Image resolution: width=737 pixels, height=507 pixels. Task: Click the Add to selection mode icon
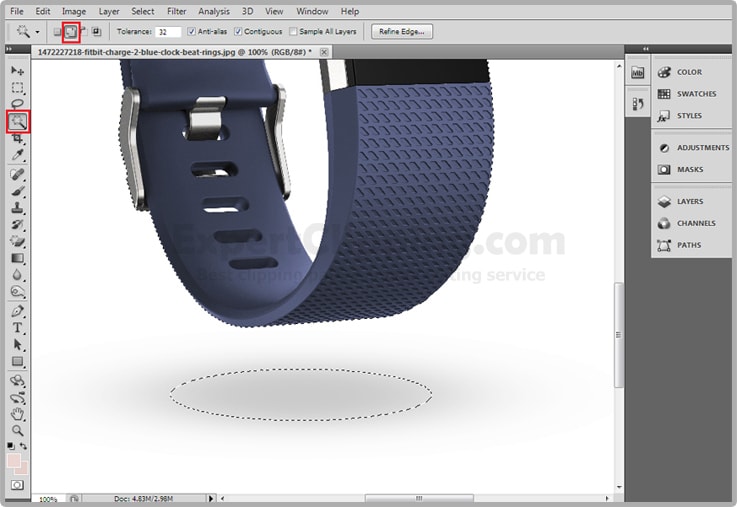click(71, 32)
